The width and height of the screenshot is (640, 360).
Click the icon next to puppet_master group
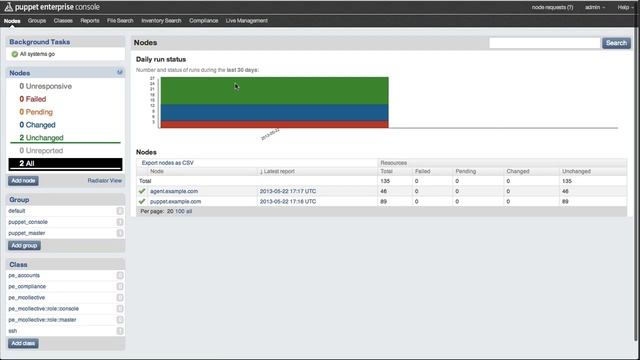click(x=120, y=233)
